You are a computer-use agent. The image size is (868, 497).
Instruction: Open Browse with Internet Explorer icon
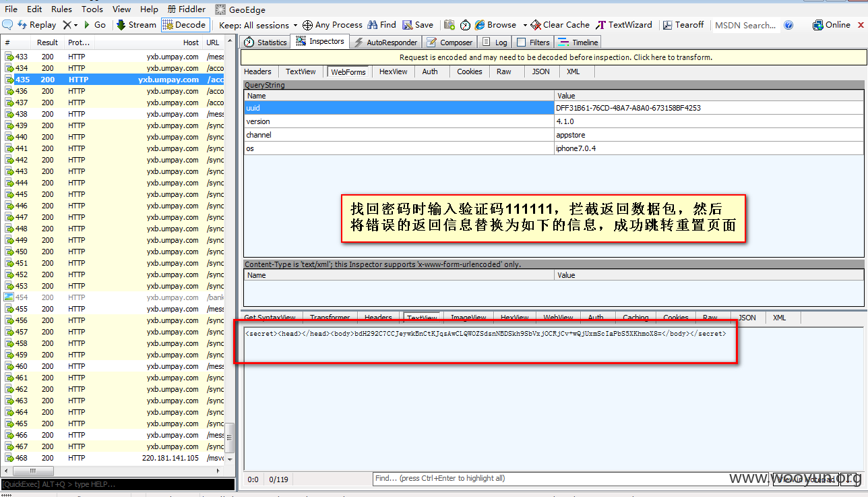click(x=480, y=25)
